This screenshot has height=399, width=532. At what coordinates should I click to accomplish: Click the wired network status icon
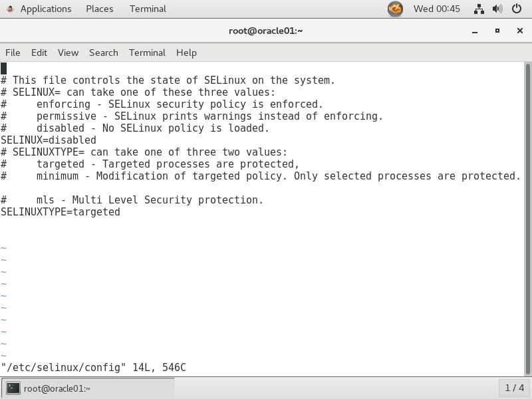click(x=479, y=9)
